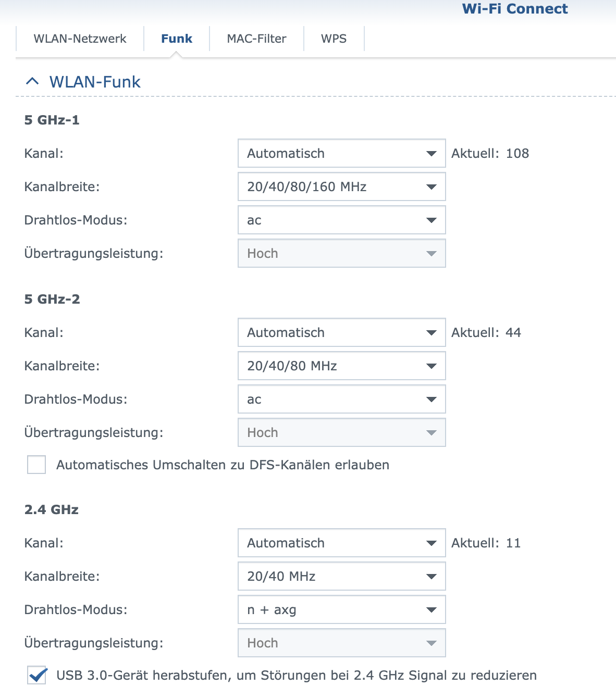Click the WLAN-Funk section heading

(x=95, y=82)
